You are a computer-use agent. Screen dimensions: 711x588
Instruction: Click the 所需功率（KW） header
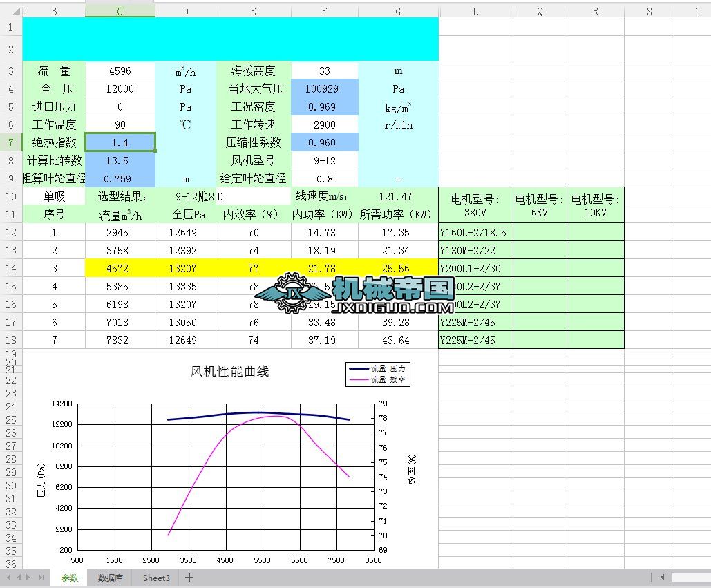tap(398, 214)
